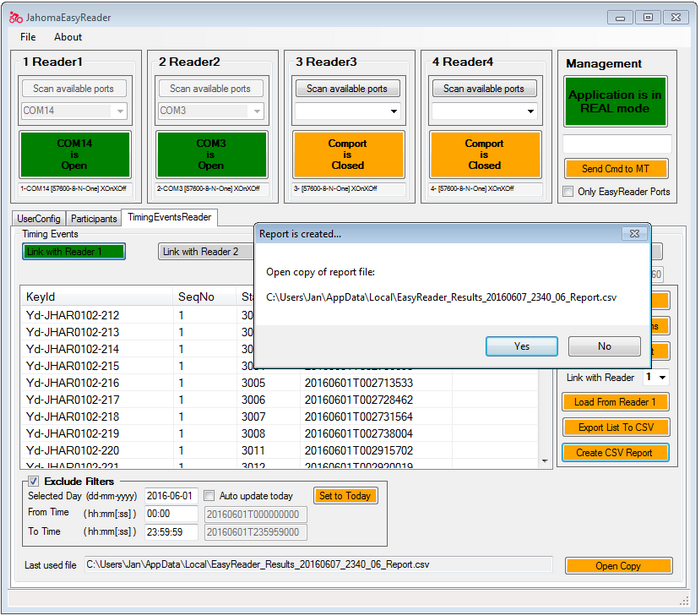The width and height of the screenshot is (700, 616).
Task: Click the To Time input field
Action: point(171,533)
